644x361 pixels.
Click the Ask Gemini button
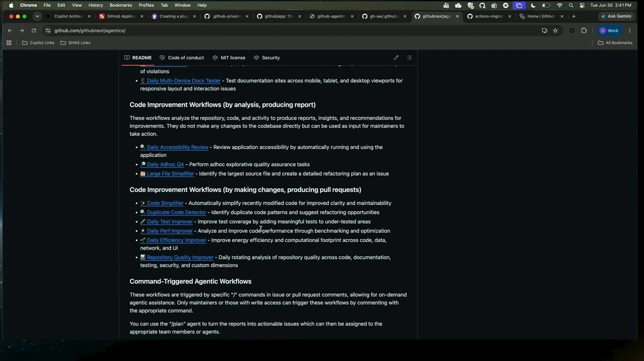[616, 16]
